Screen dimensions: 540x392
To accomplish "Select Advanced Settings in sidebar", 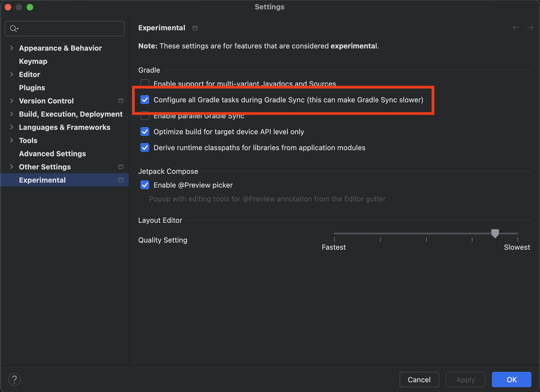I will click(x=52, y=154).
